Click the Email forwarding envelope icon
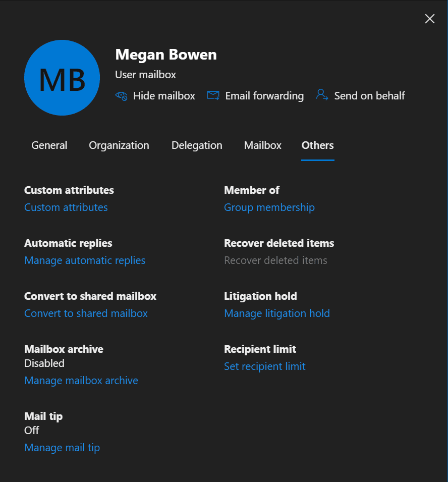448x482 pixels. (213, 95)
